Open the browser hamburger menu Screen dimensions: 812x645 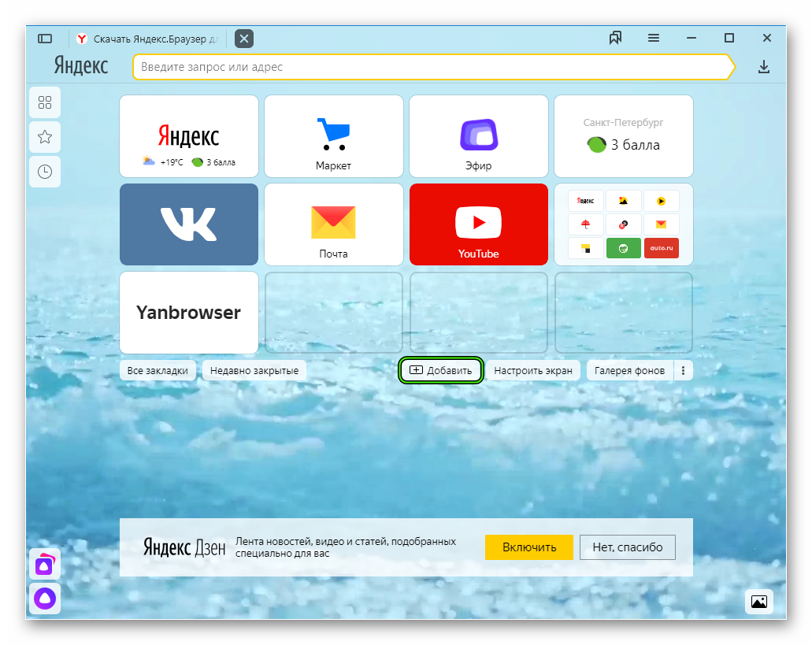click(x=654, y=38)
